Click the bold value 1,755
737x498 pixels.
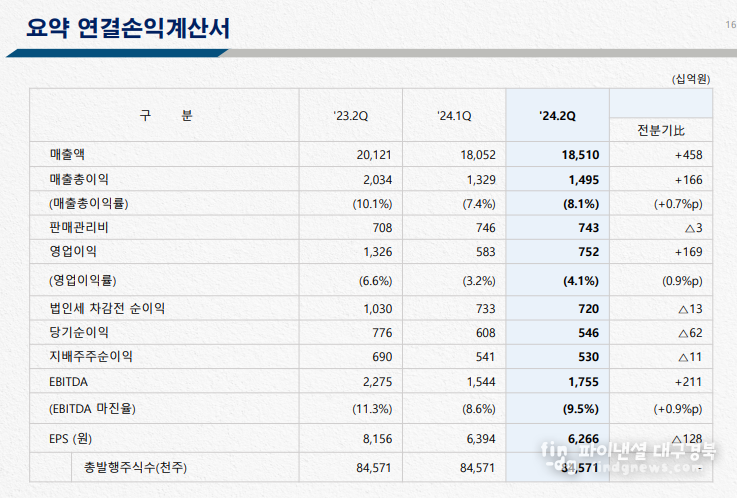click(x=584, y=381)
